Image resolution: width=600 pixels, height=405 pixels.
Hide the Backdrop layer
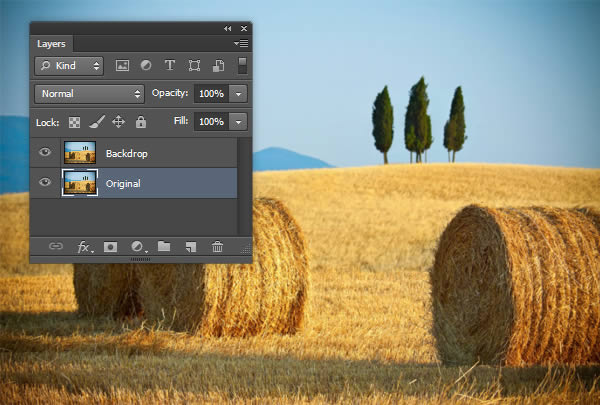(x=45, y=152)
